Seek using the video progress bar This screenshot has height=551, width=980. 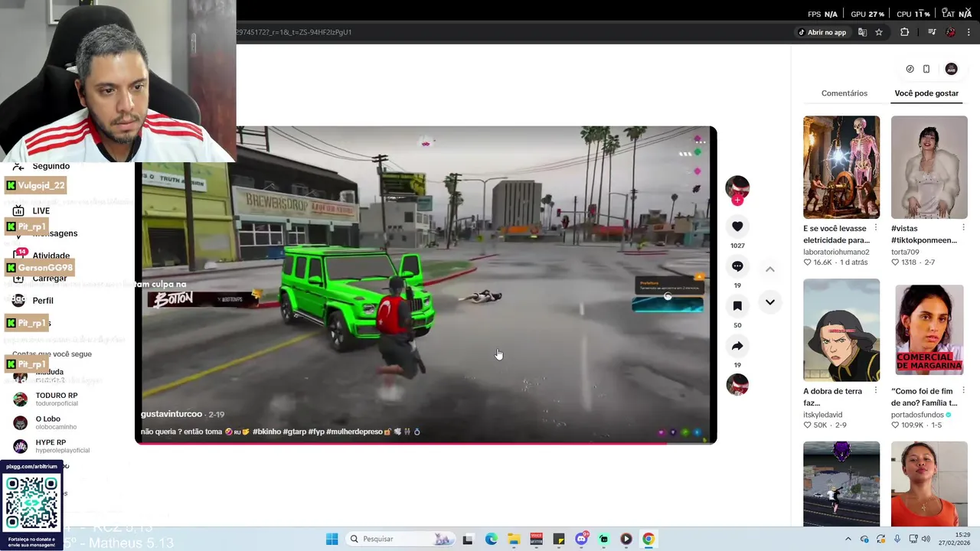click(x=426, y=442)
